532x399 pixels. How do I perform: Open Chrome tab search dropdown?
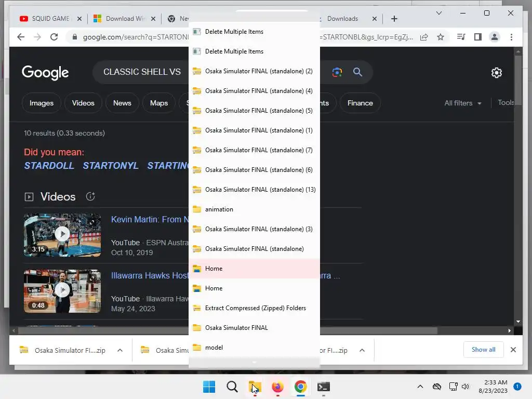click(x=438, y=13)
